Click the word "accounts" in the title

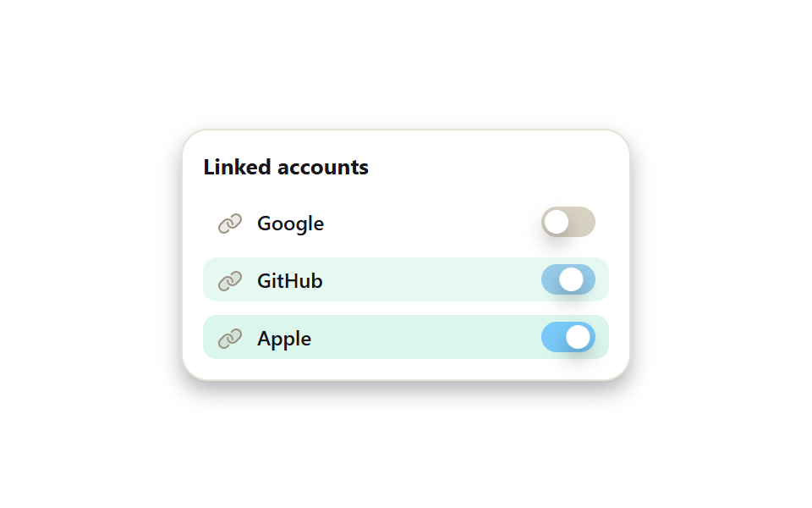[323, 168]
